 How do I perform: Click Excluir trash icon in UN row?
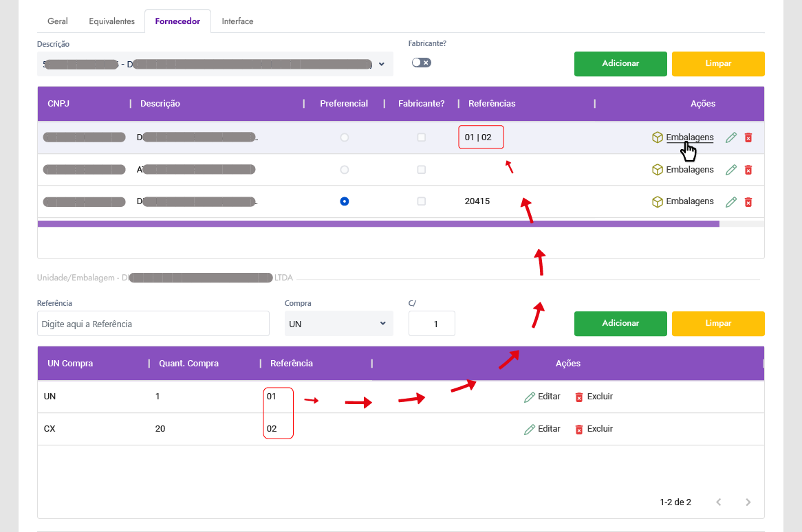(x=579, y=397)
